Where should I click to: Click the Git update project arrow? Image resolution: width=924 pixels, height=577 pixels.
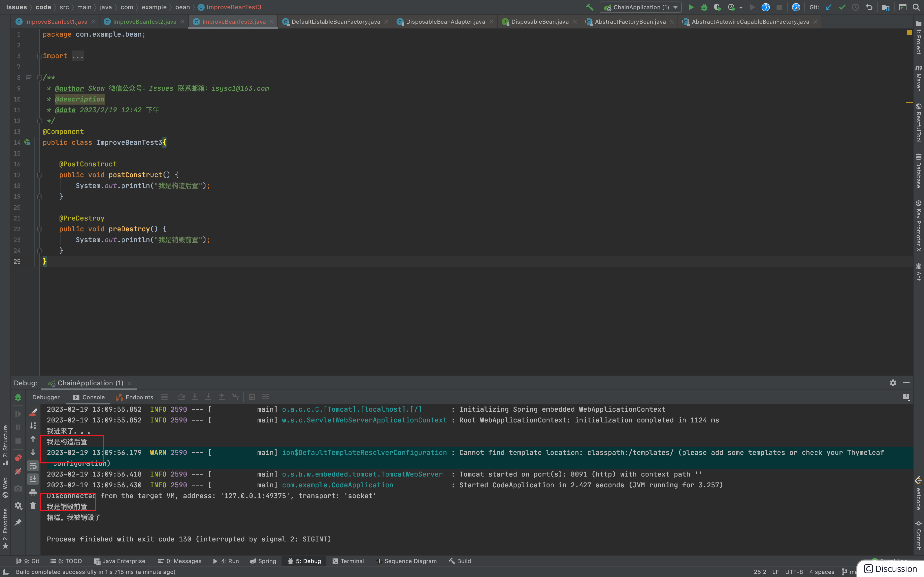pos(829,7)
